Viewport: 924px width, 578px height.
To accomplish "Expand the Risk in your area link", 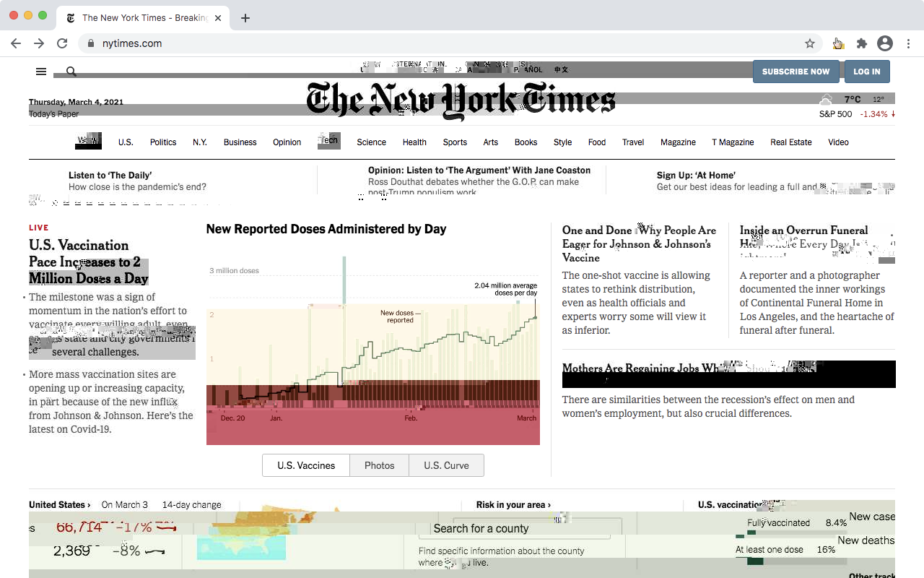I will (513, 505).
